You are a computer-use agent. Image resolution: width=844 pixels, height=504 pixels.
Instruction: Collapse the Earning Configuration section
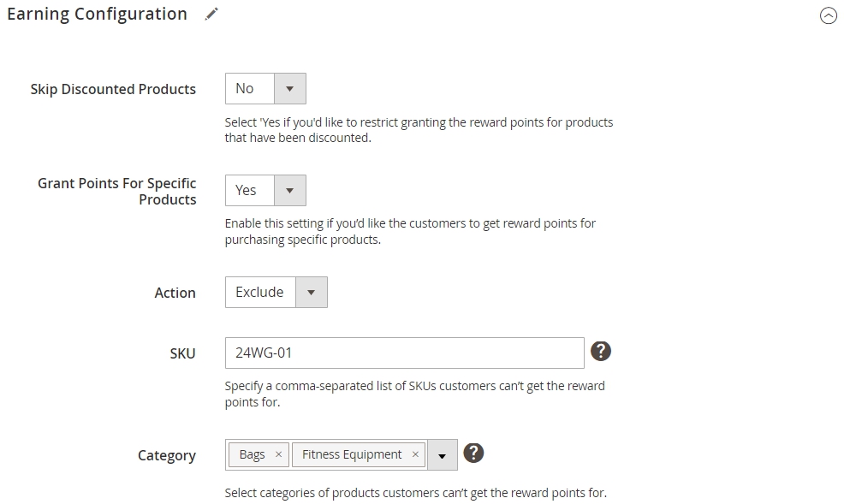[829, 15]
